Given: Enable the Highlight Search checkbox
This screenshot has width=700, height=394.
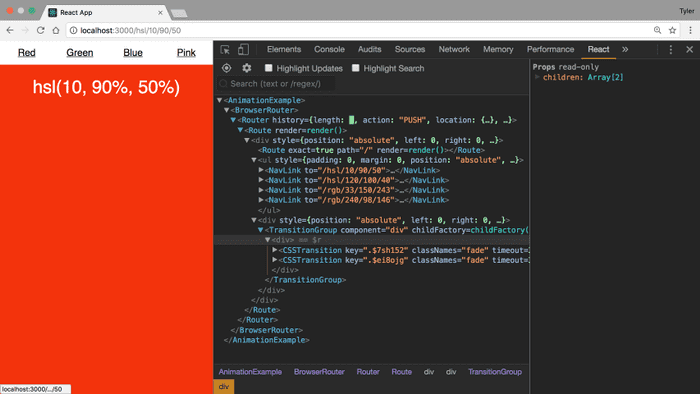Looking at the screenshot, I should 355,68.
